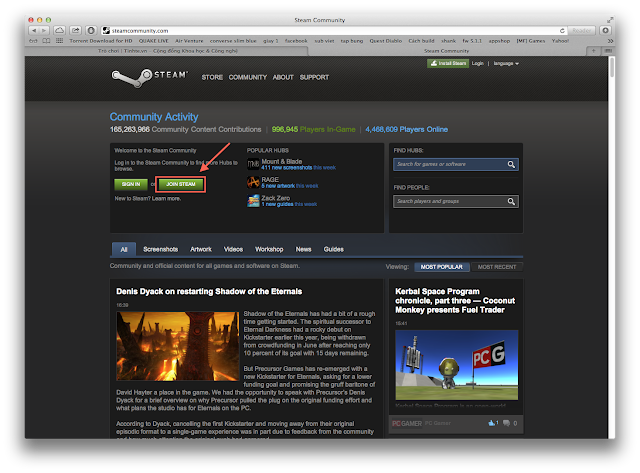Open the iCloud tabs button

coord(60,30)
